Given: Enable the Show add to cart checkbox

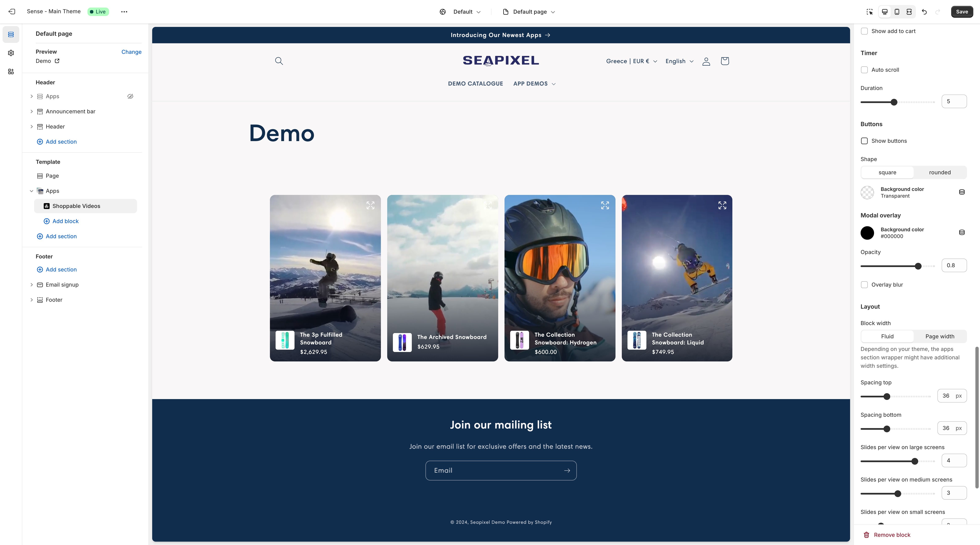Looking at the screenshot, I should [865, 31].
